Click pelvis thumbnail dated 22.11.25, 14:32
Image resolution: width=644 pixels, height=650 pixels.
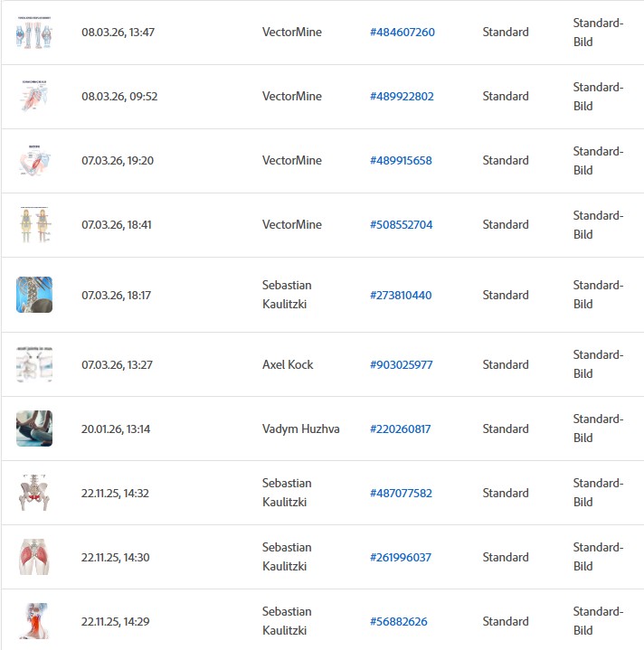(34, 493)
